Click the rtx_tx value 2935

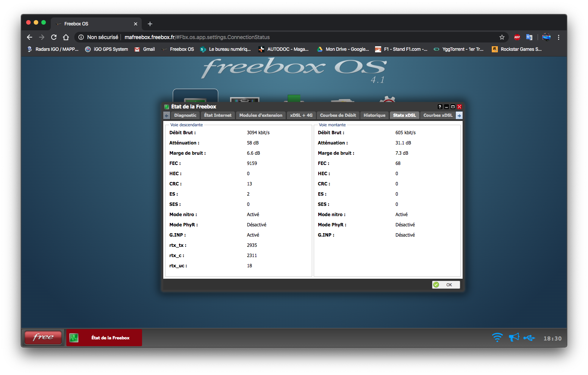click(252, 245)
